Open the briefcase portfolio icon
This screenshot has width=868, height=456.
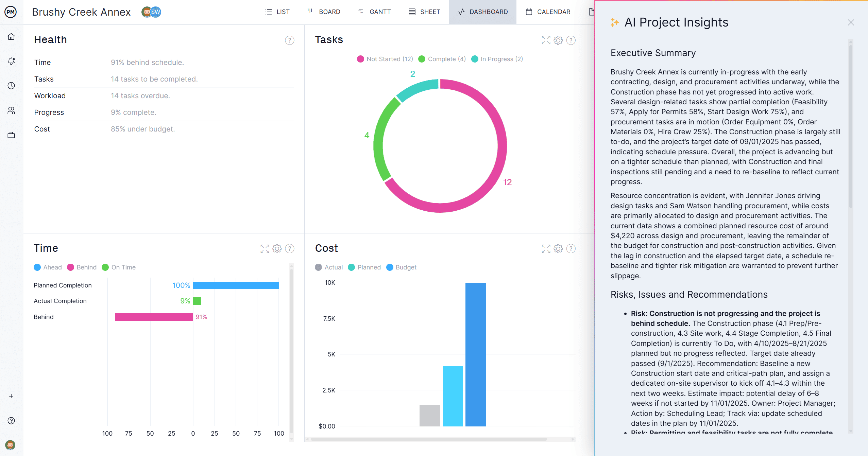(x=11, y=135)
